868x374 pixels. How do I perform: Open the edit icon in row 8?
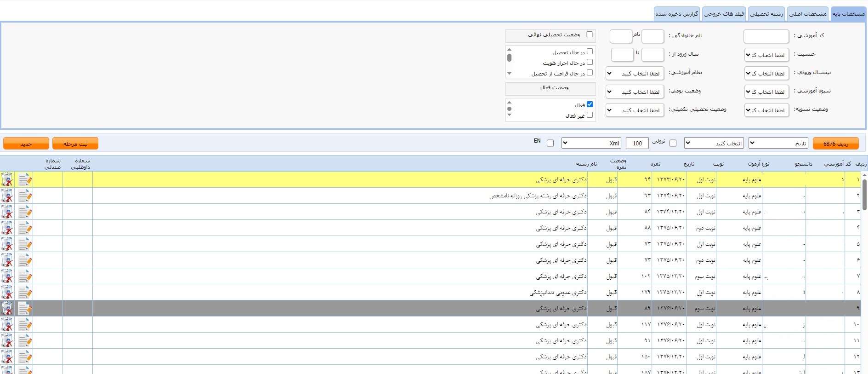coord(25,293)
